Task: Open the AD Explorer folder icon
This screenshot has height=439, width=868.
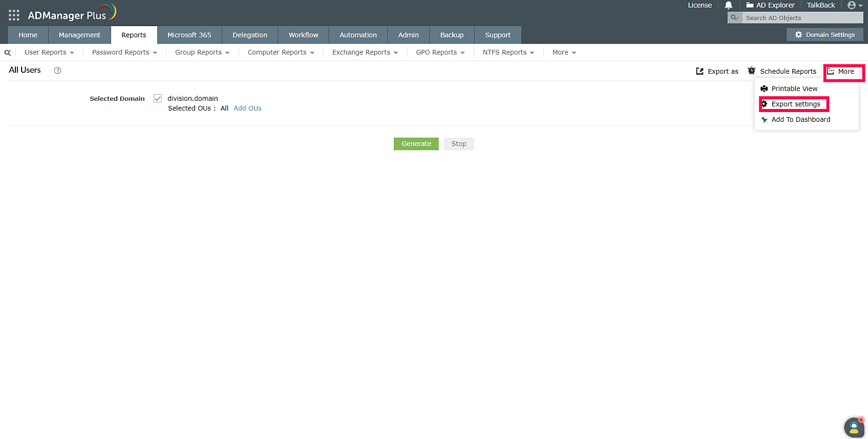Action: click(x=750, y=5)
